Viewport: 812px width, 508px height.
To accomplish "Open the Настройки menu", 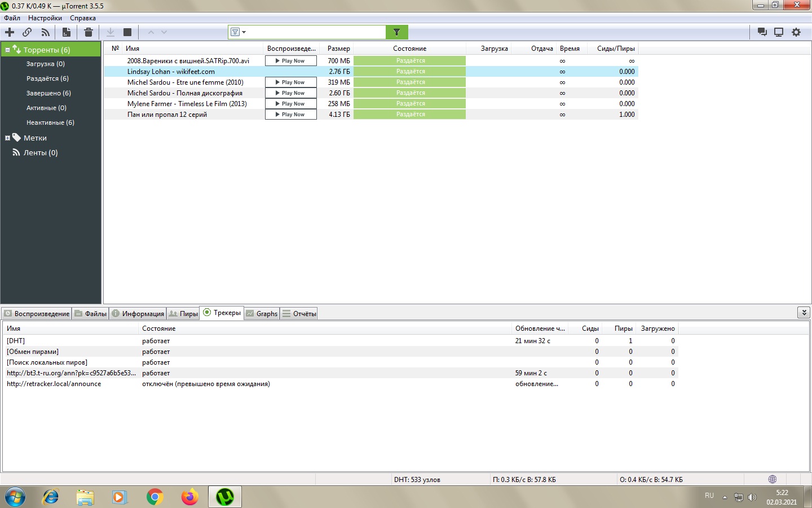I will tap(45, 18).
